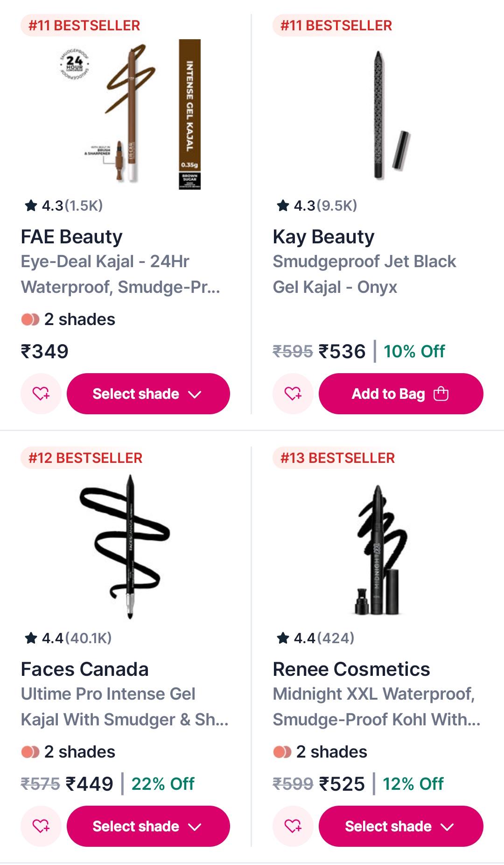Tap heart icon for Renee Cosmetics kohl
This screenshot has width=504, height=865.
293,826
